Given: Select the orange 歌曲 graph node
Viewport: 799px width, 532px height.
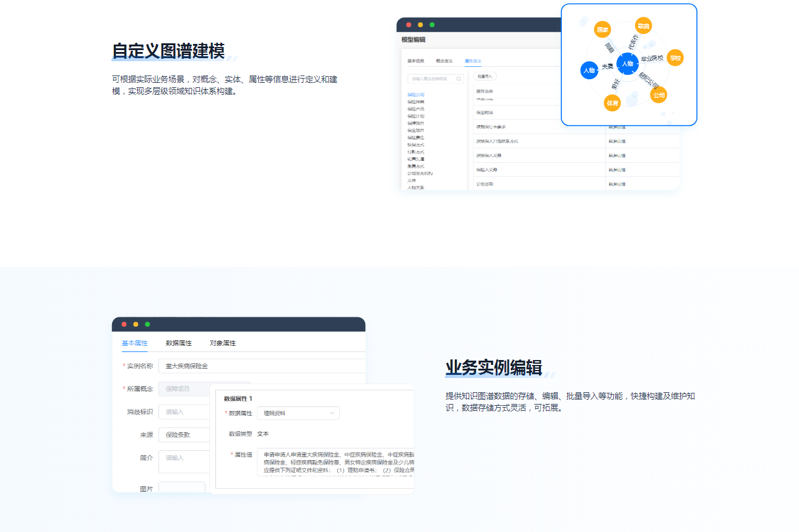Looking at the screenshot, I should pos(644,26).
